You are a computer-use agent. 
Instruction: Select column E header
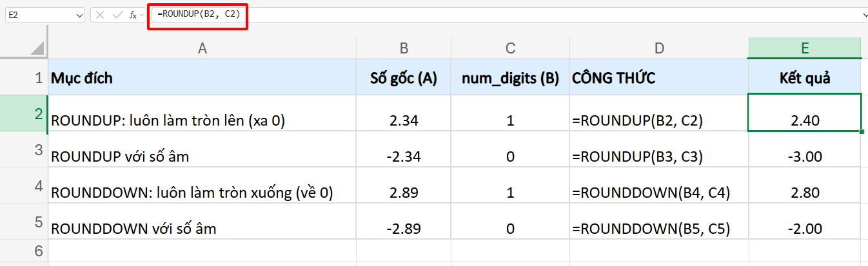[805, 48]
